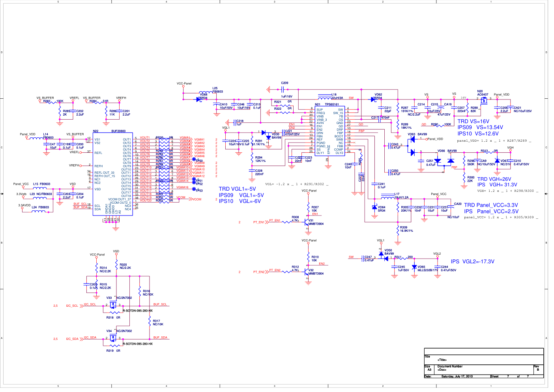Viewport: 554px width, 392px height.
Task: Click the note 'TRD Panel_VCC=3.3V'
Action: (491, 205)
